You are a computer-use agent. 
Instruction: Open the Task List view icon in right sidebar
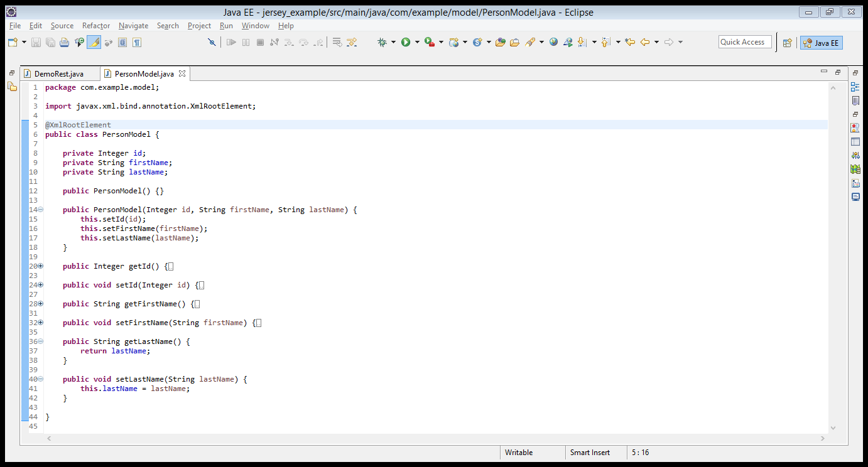point(855,100)
